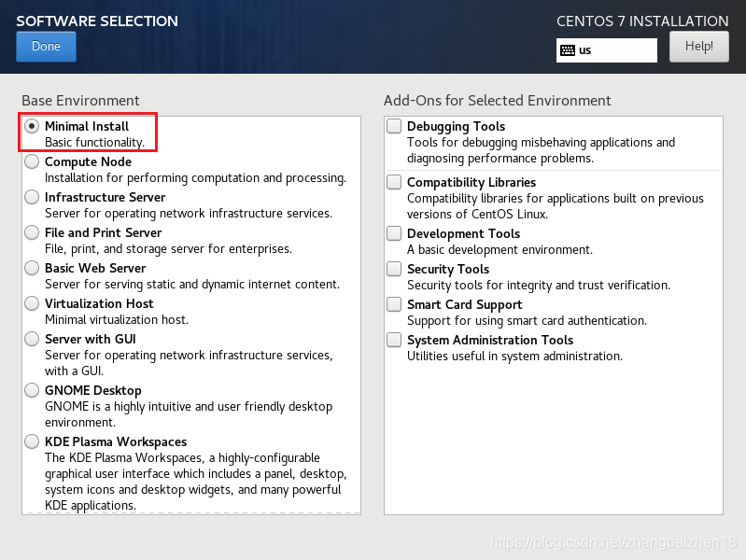Click 'Minimal virtualization host.' description
This screenshot has height=560, width=746.
tap(117, 320)
